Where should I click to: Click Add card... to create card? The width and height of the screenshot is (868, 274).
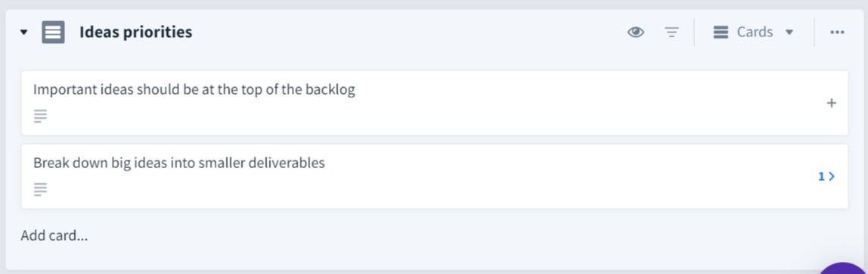tap(54, 235)
